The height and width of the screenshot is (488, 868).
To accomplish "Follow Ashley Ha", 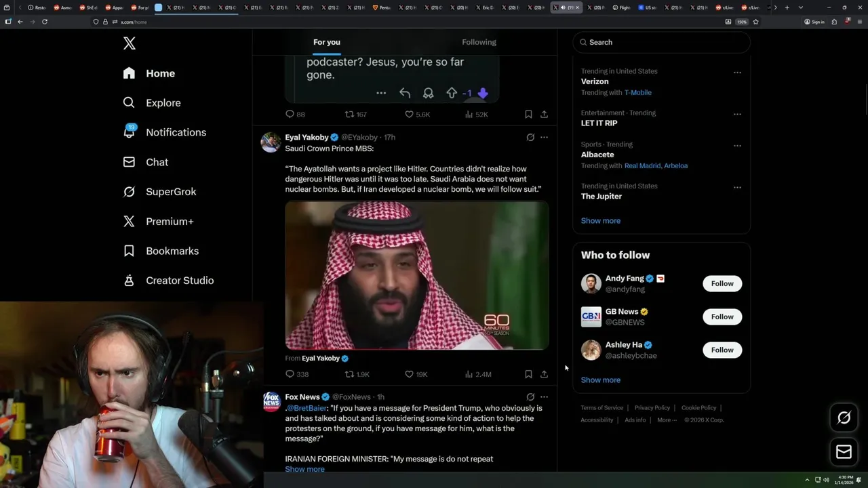I will (722, 350).
